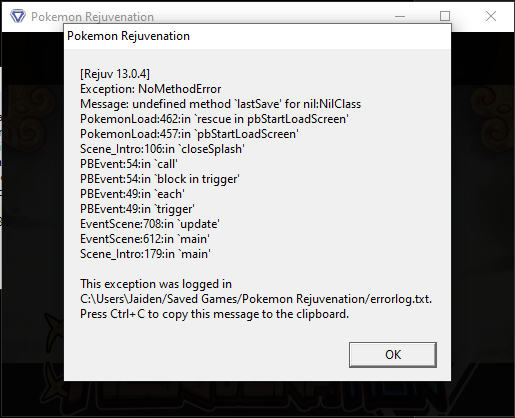Image resolution: width=515 pixels, height=418 pixels.
Task: Click the Scene_Intro:179 main line
Action: pyautogui.click(x=145, y=254)
